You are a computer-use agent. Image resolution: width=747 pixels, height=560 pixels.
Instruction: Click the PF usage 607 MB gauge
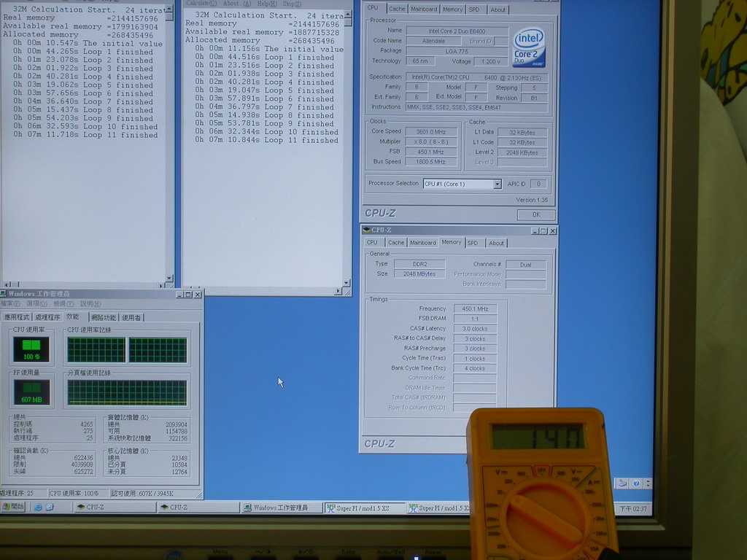pos(31,392)
